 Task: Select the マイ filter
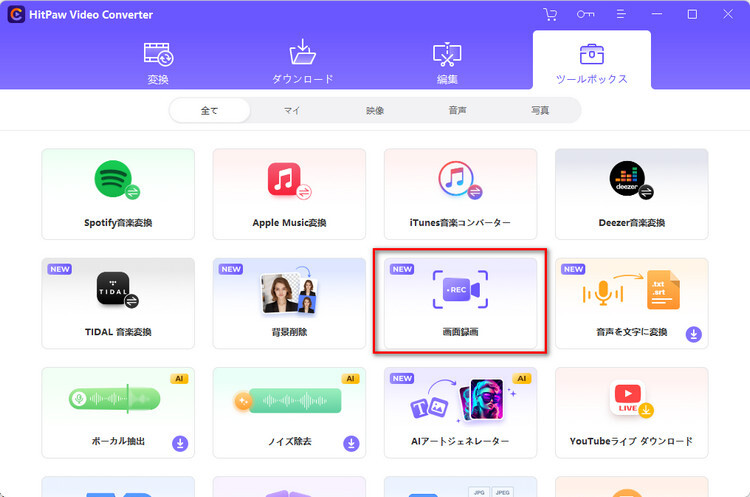[292, 110]
